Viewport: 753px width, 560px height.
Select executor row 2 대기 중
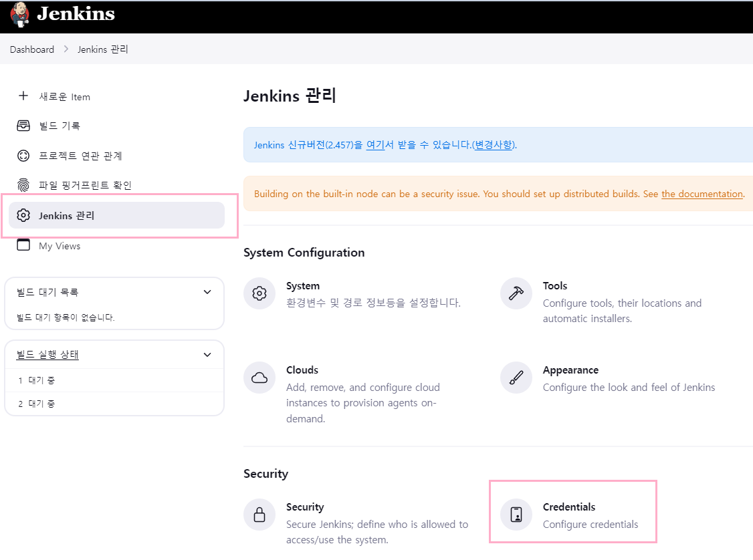coord(114,404)
